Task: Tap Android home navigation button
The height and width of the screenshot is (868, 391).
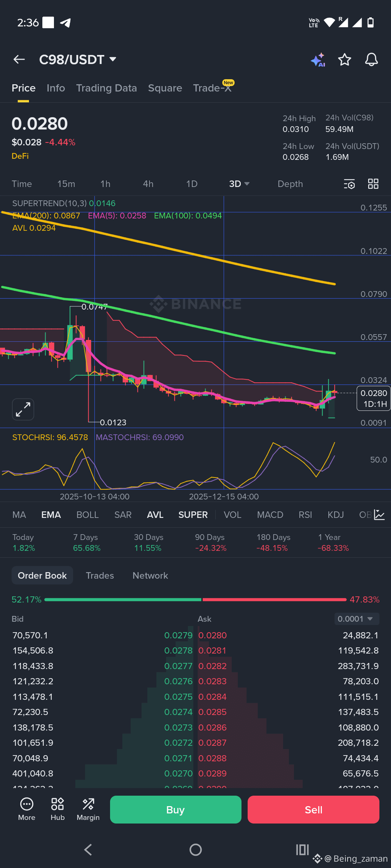Action: coord(195,850)
